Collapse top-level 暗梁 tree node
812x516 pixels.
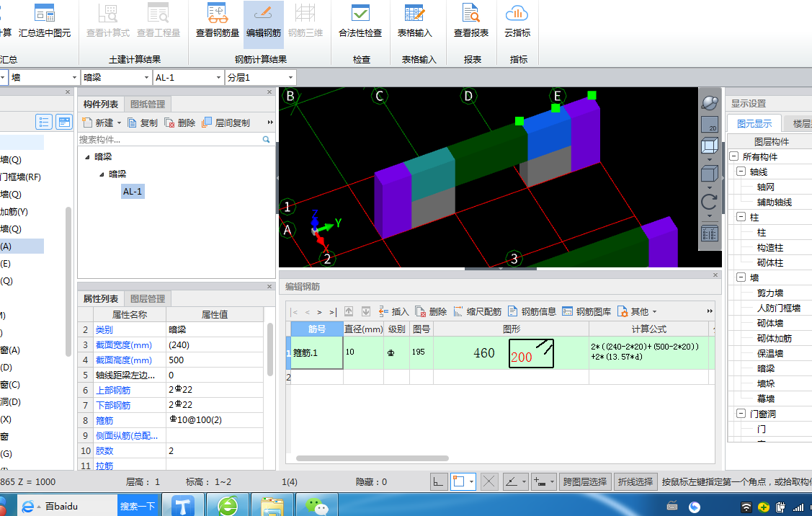point(87,157)
